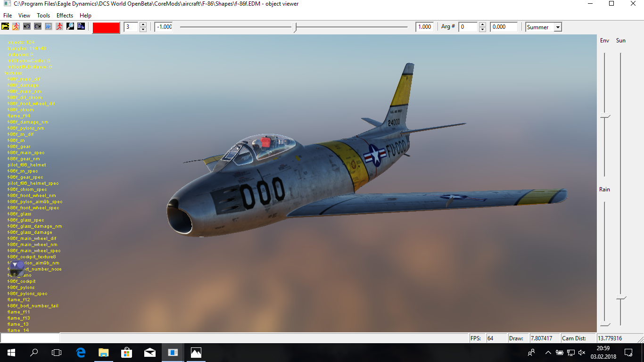Click the magnifying glass toolbar icon
This screenshot has height=362, width=644.
pyautogui.click(x=70, y=27)
